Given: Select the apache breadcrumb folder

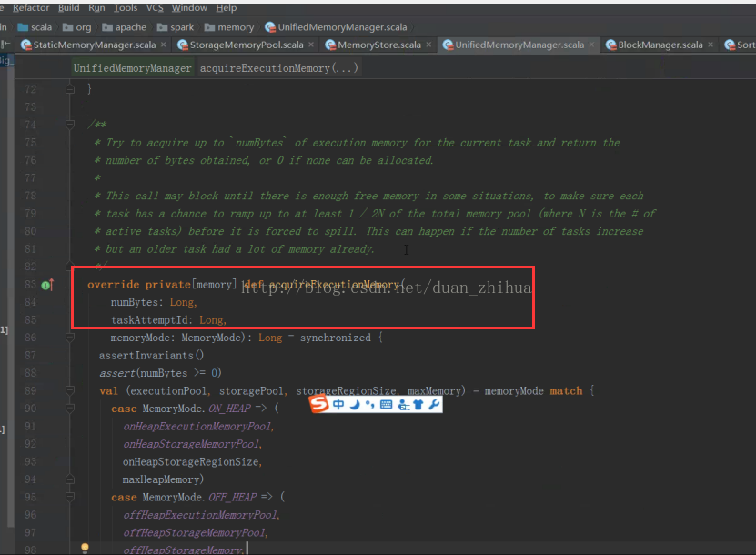Looking at the screenshot, I should 125,27.
